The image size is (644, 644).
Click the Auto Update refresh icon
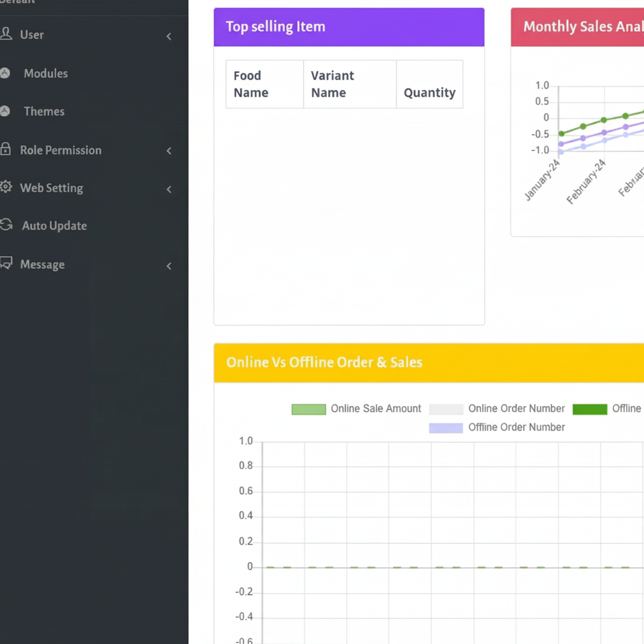(x=6, y=225)
